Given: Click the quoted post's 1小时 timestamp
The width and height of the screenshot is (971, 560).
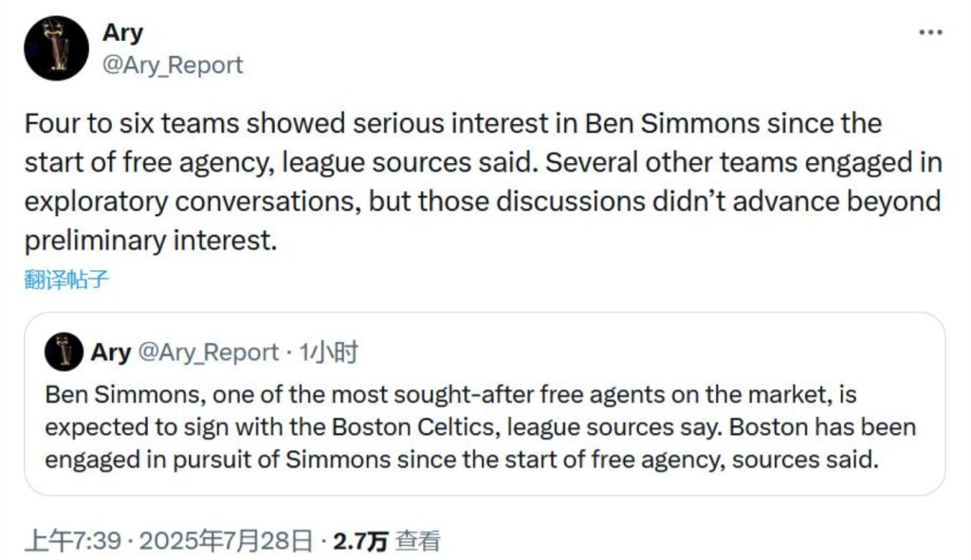Looking at the screenshot, I should coord(328,352).
